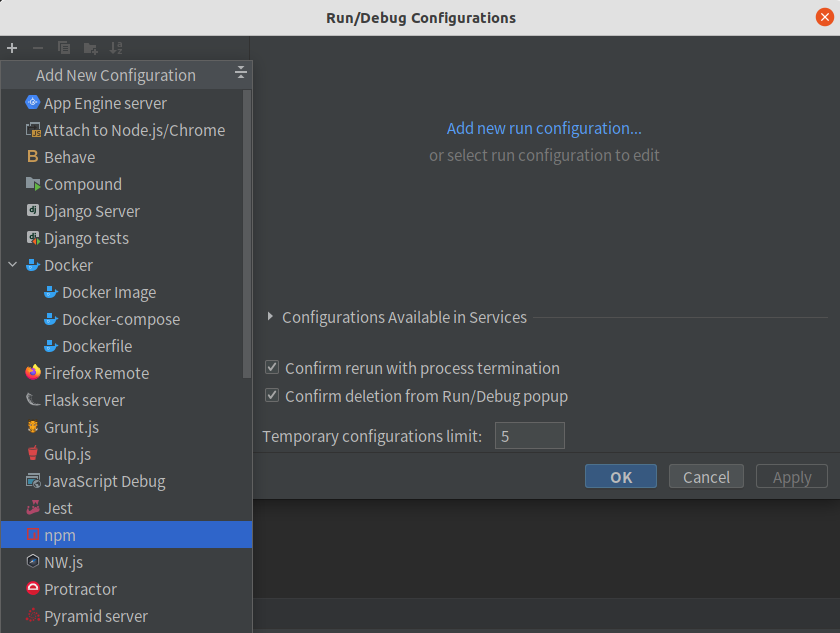Click the Docker whale icon
Viewport: 840px width, 633px height.
click(33, 265)
